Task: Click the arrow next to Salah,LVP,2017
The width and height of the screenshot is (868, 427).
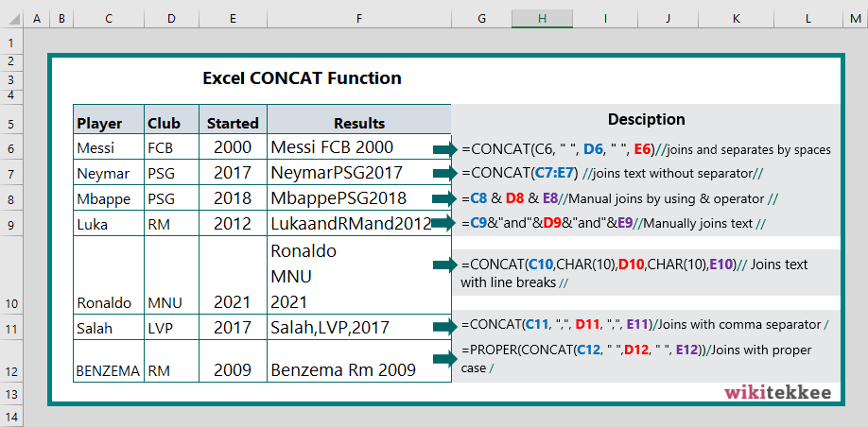Action: coord(445,326)
